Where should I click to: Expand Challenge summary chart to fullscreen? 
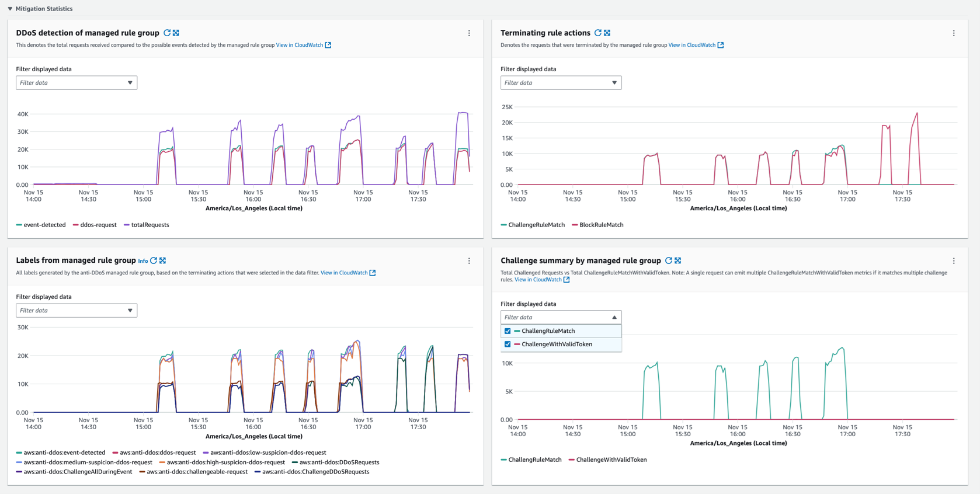pos(677,260)
